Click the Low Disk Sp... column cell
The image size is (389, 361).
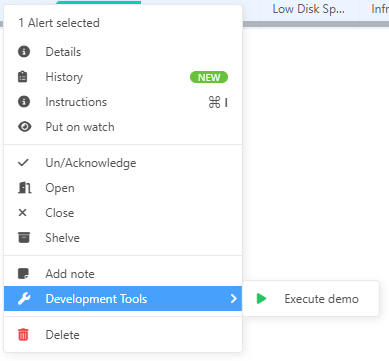point(309,9)
